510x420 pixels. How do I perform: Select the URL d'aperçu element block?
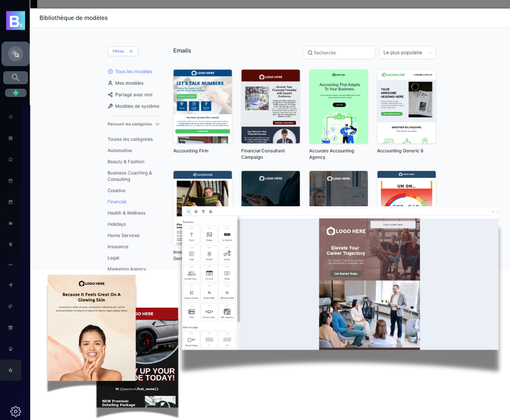227,312
